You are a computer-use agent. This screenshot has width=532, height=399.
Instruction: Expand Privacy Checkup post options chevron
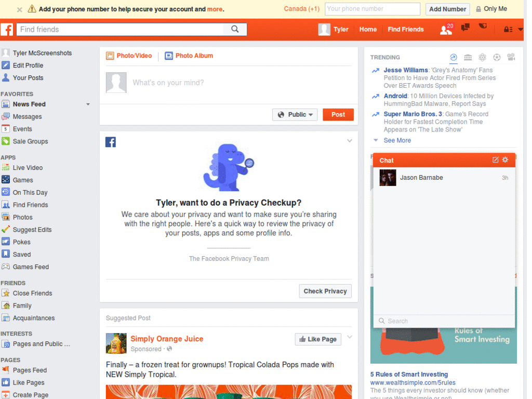coord(350,141)
